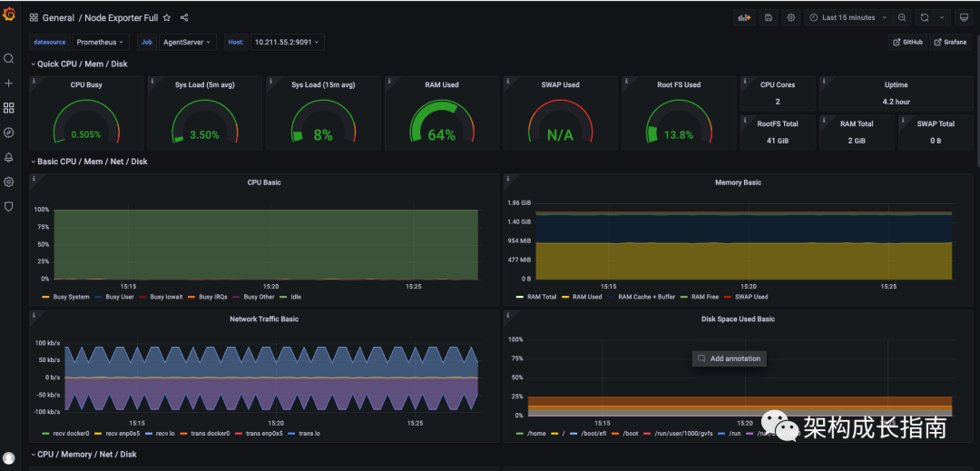The image size is (980, 471).
Task: Open the Search icon in sidebar
Action: click(x=9, y=59)
